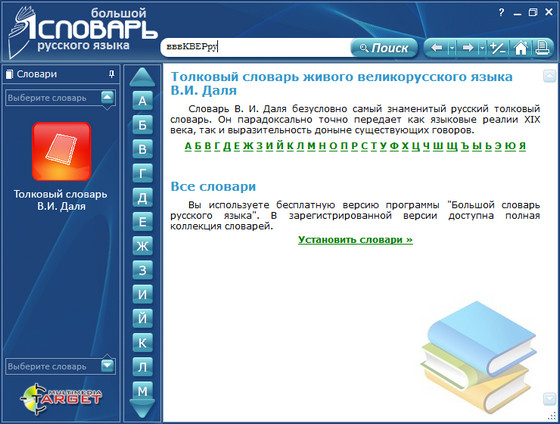Click the Multimedia Target logo
The width and height of the screenshot is (560, 424).
click(61, 399)
